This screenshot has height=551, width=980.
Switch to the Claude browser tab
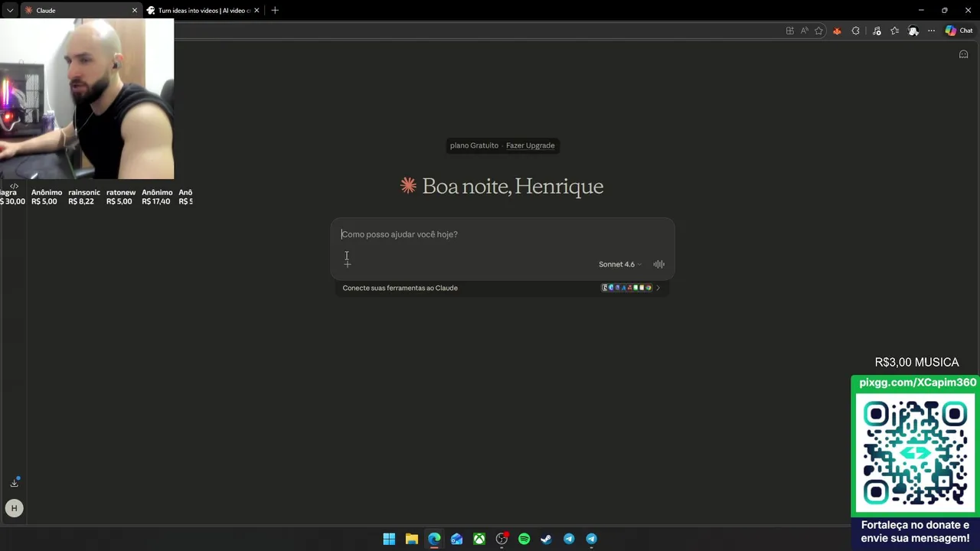[80, 11]
